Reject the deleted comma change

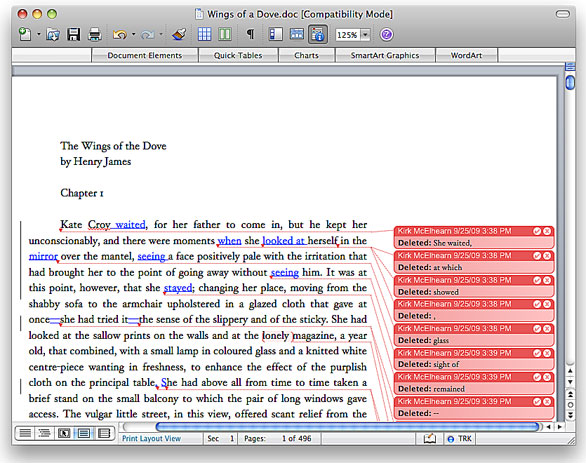[547, 304]
